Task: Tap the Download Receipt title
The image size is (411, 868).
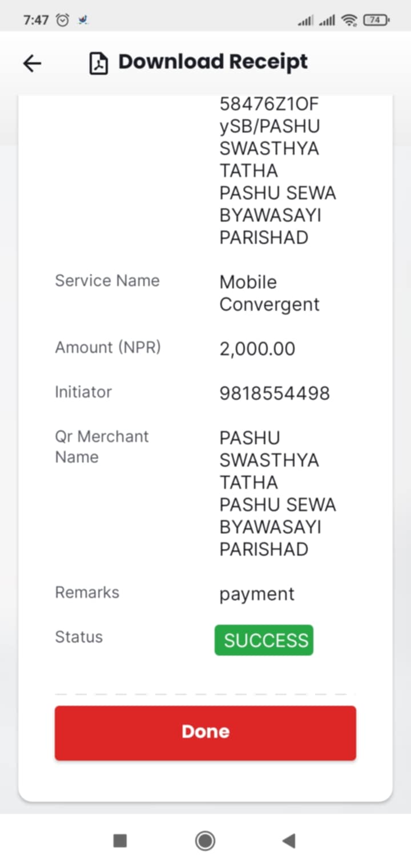Action: (213, 62)
